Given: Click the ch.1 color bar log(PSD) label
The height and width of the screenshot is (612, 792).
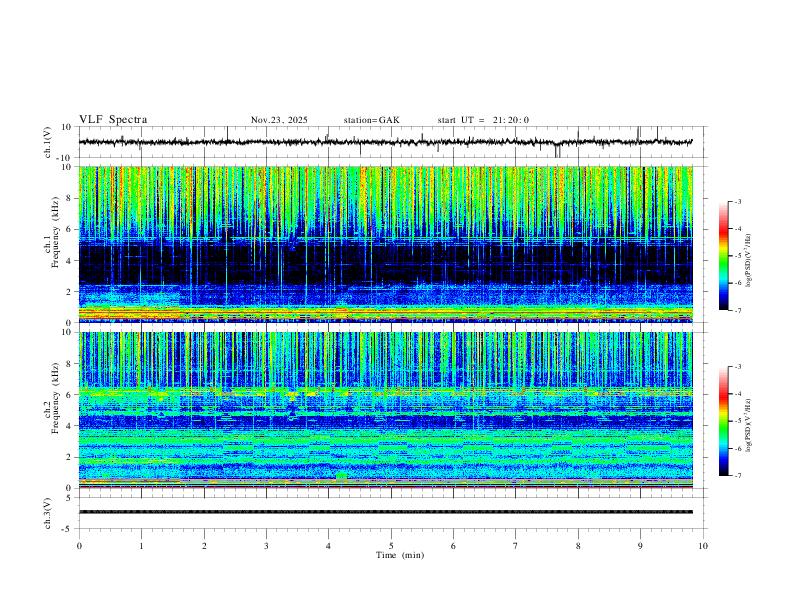Looking at the screenshot, I should tap(748, 260).
